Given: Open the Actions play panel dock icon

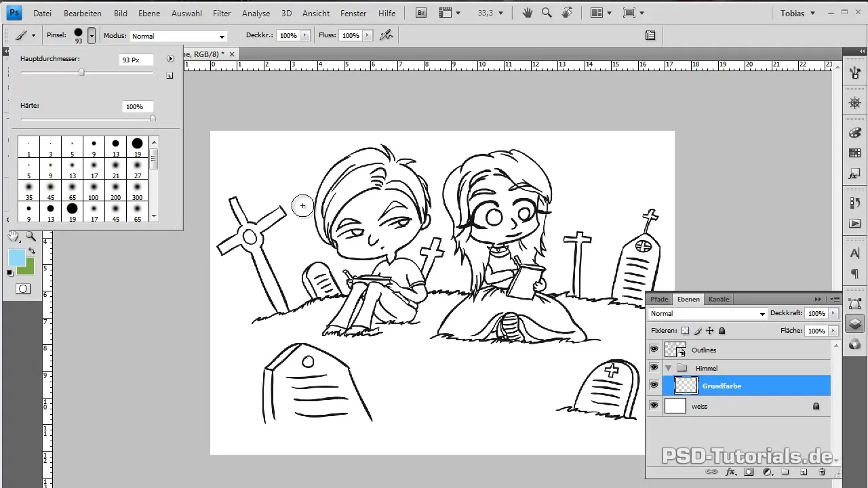Looking at the screenshot, I should point(854,223).
